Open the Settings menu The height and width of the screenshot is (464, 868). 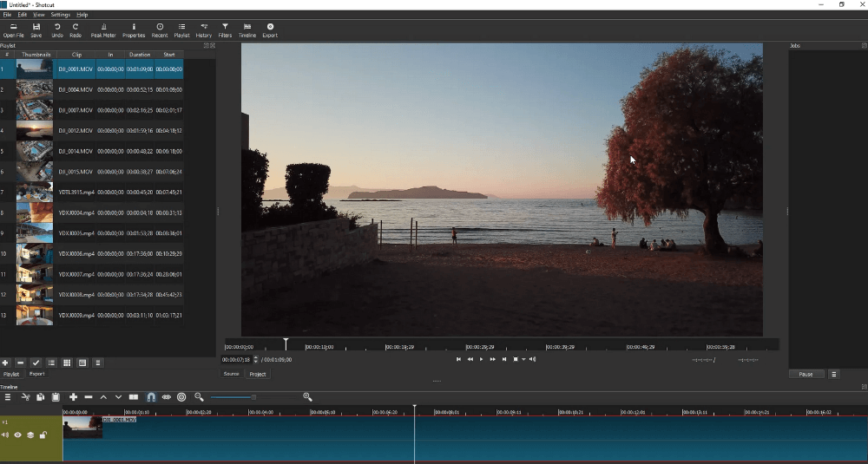pyautogui.click(x=61, y=15)
